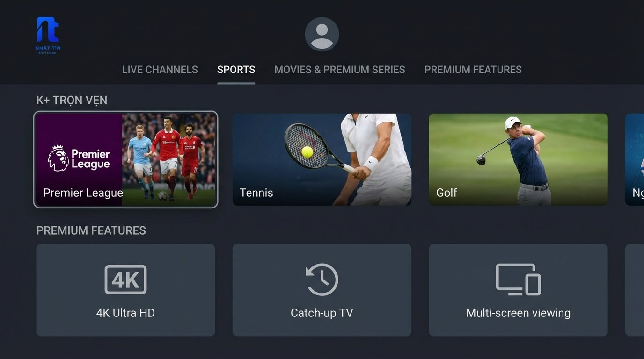The width and height of the screenshot is (644, 359).
Task: Select the Golf category thumbnail
Action: 518,159
